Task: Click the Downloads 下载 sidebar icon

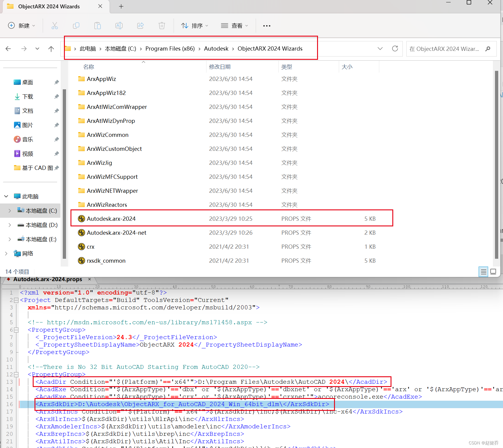Action: point(17,96)
